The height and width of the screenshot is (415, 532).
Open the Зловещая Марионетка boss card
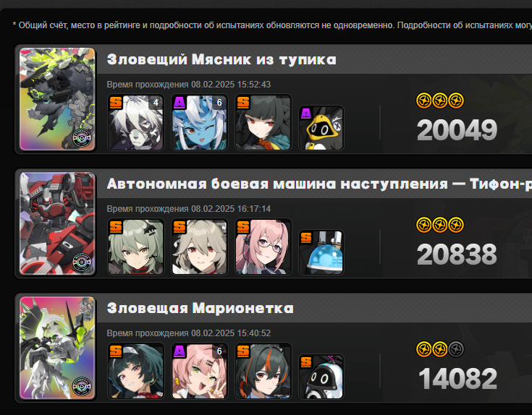[57, 348]
